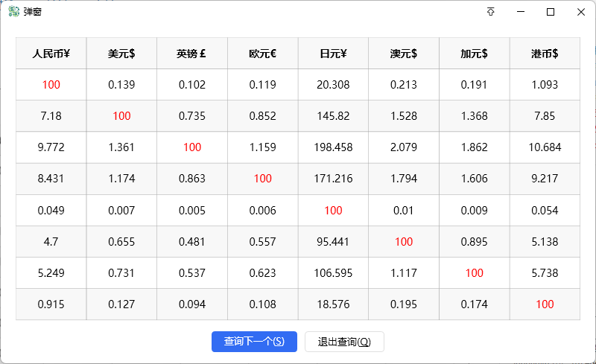
Task: Click the cell showing 7.18
Action: click(x=51, y=116)
